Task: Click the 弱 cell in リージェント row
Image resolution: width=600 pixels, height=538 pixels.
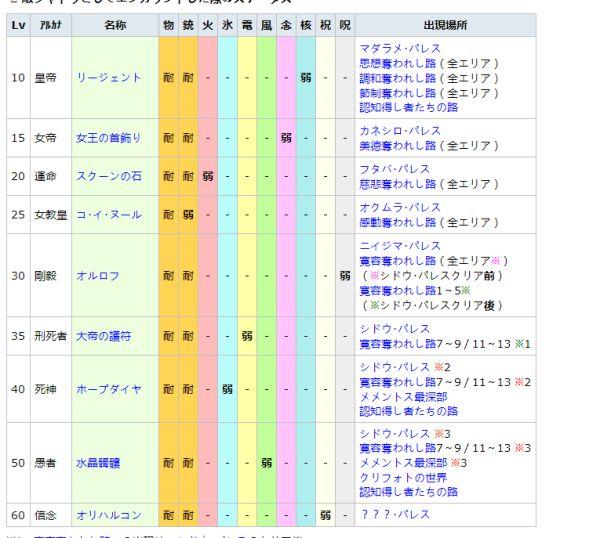Action: pyautogui.click(x=306, y=78)
